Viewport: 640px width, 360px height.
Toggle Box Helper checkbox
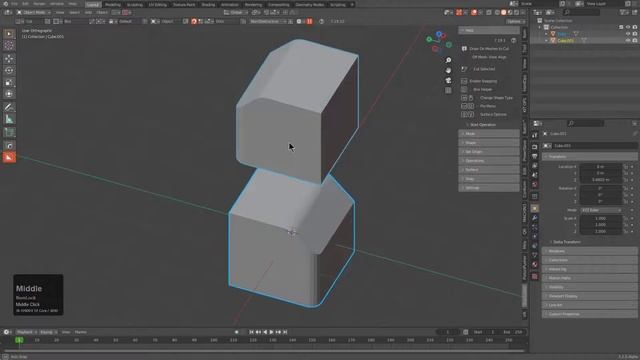[464, 89]
